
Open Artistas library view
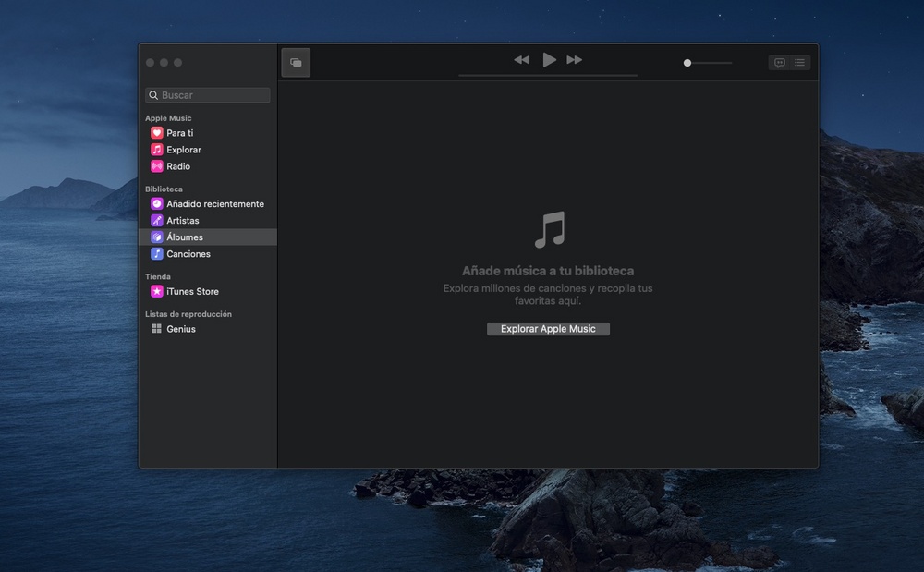tap(207, 220)
